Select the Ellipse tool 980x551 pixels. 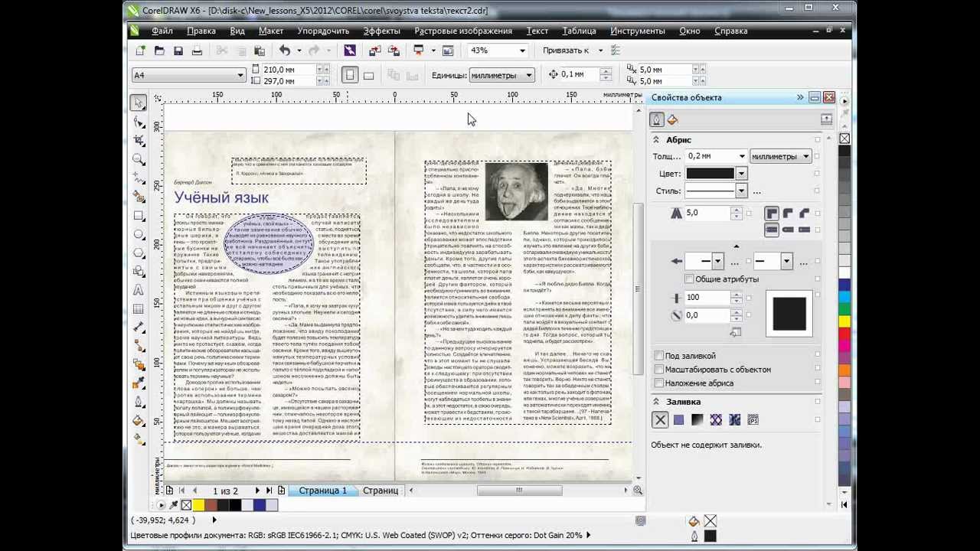tap(139, 234)
